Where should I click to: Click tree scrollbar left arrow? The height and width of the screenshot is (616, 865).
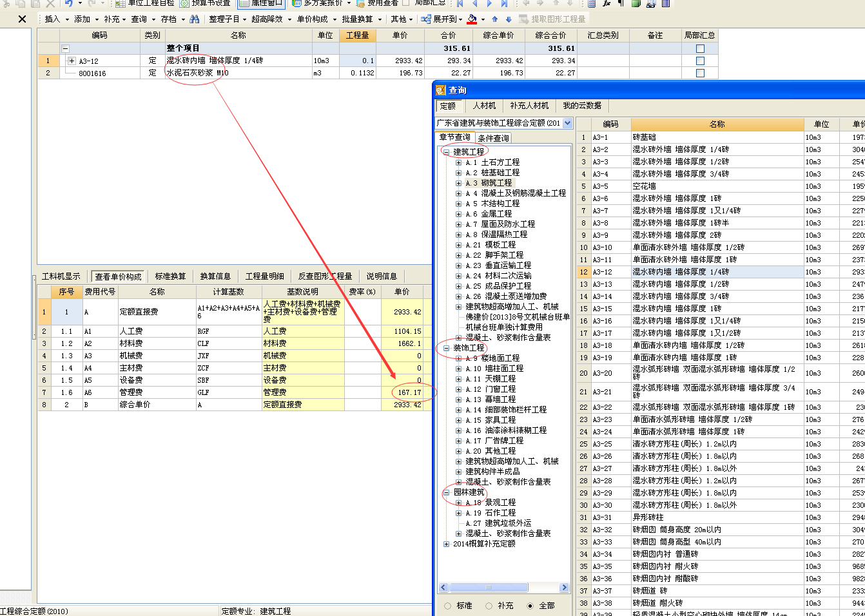tap(443, 588)
